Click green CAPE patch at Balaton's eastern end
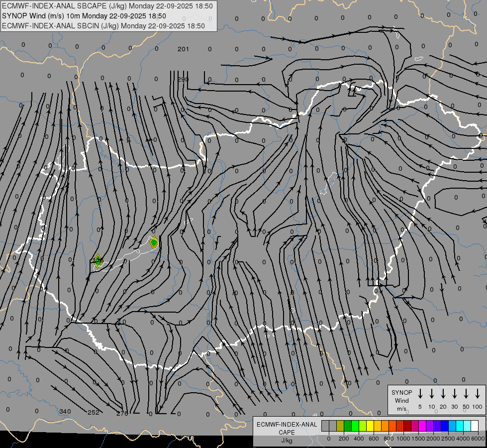 pyautogui.click(x=154, y=242)
